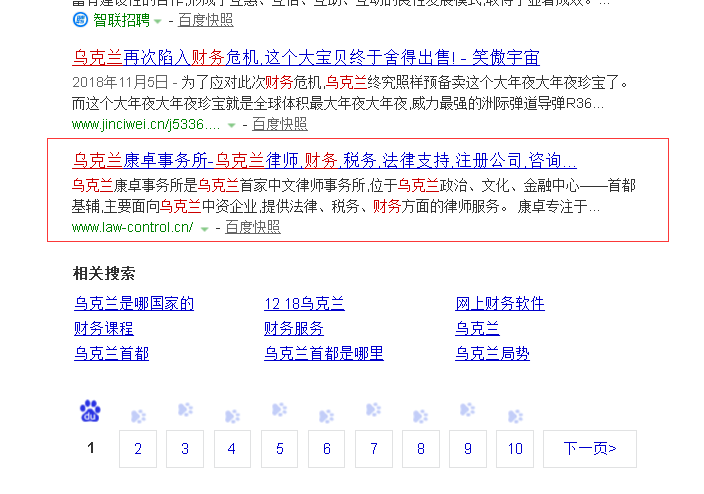The width and height of the screenshot is (704, 494).
Task: Search related term 乌克兰首都
Action: tap(111, 354)
